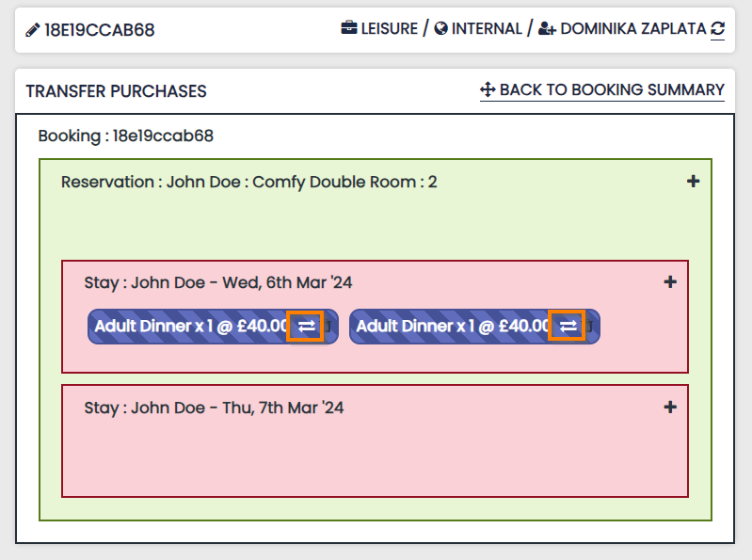Click the Dominika Zaplata agent name
The image size is (752, 560).
click(x=632, y=29)
